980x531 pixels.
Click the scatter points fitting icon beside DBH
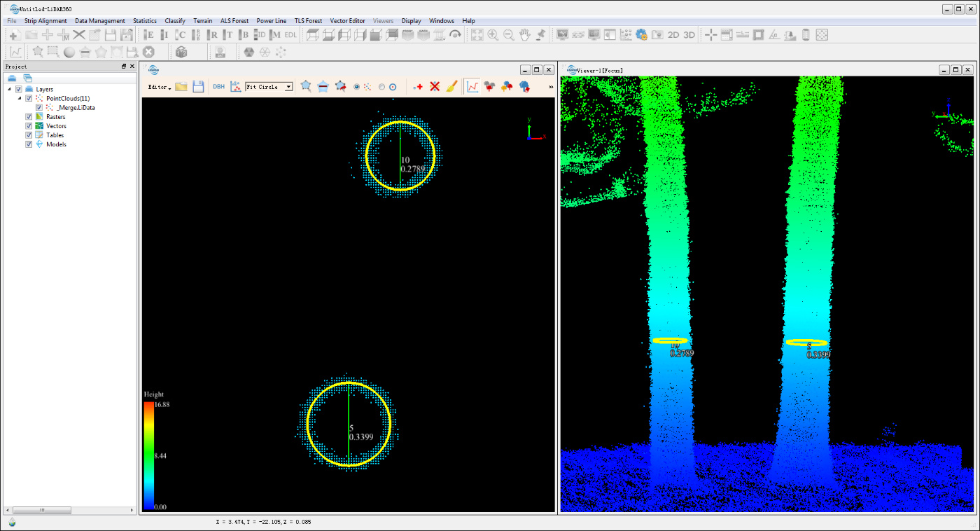236,87
